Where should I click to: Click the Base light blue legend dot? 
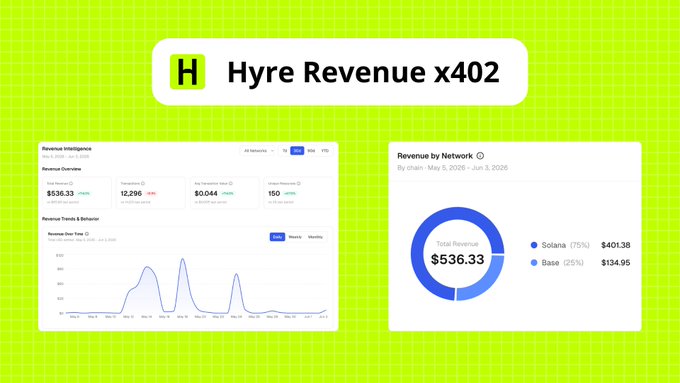[x=534, y=262]
